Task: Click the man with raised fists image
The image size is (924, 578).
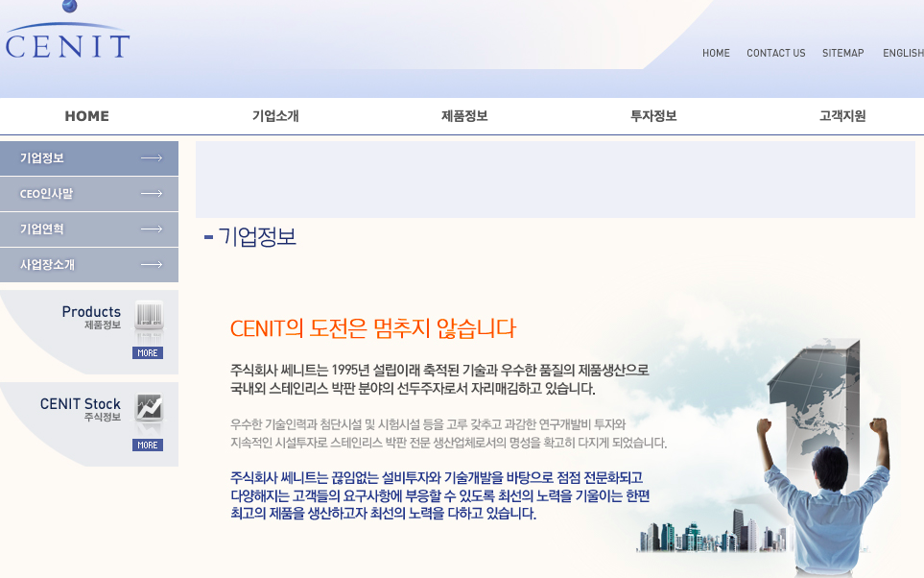Action: tap(824, 496)
